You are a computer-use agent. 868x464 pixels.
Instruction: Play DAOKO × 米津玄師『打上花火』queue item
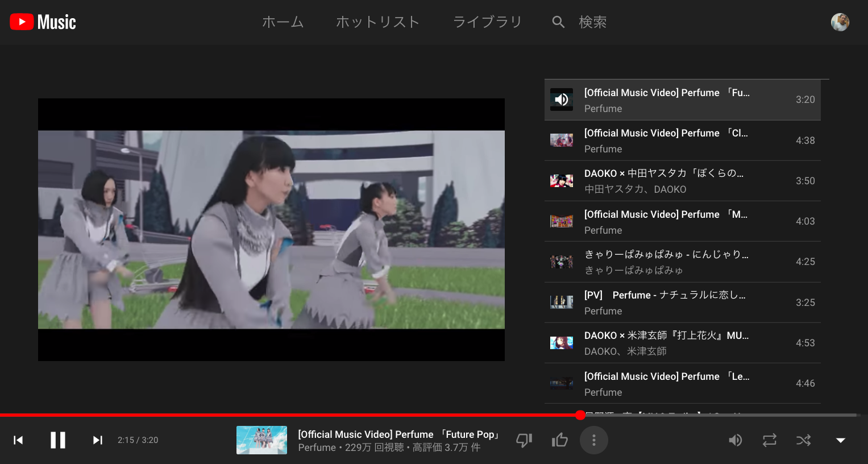tap(683, 343)
